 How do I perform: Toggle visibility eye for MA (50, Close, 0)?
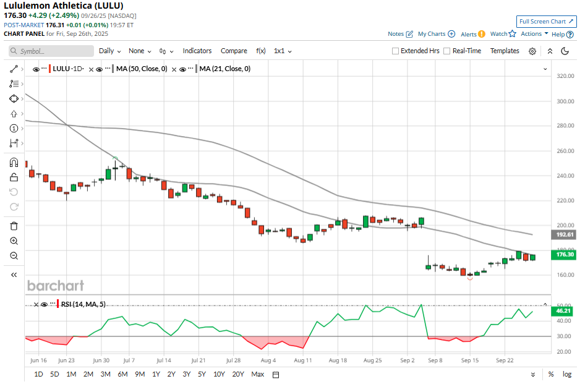pyautogui.click(x=99, y=69)
